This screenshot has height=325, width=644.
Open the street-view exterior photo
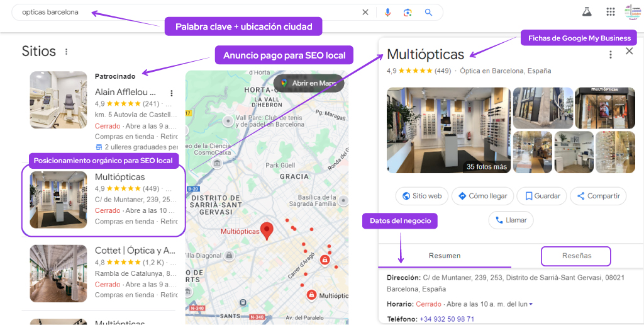(543, 108)
